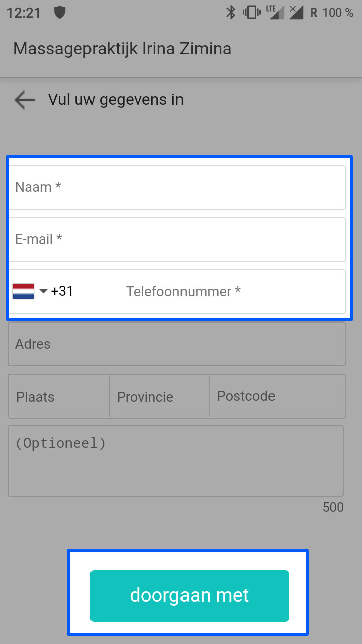This screenshot has width=362, height=644.
Task: Tap the shield icon in status bar
Action: coord(60,12)
